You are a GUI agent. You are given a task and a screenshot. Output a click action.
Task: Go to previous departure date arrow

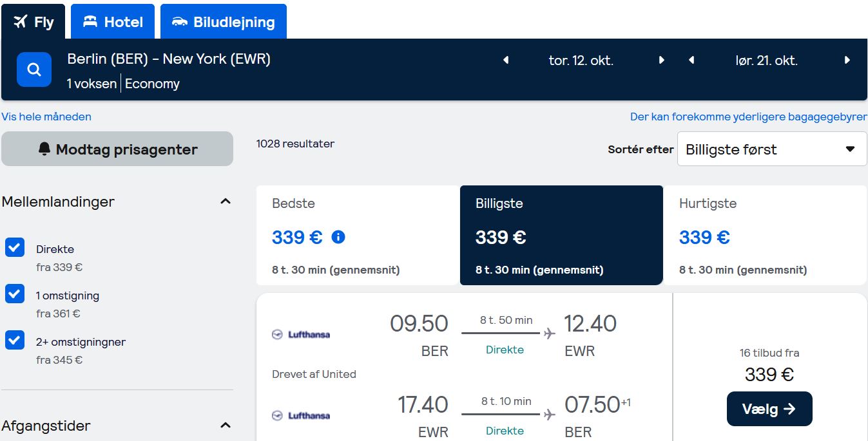(506, 61)
